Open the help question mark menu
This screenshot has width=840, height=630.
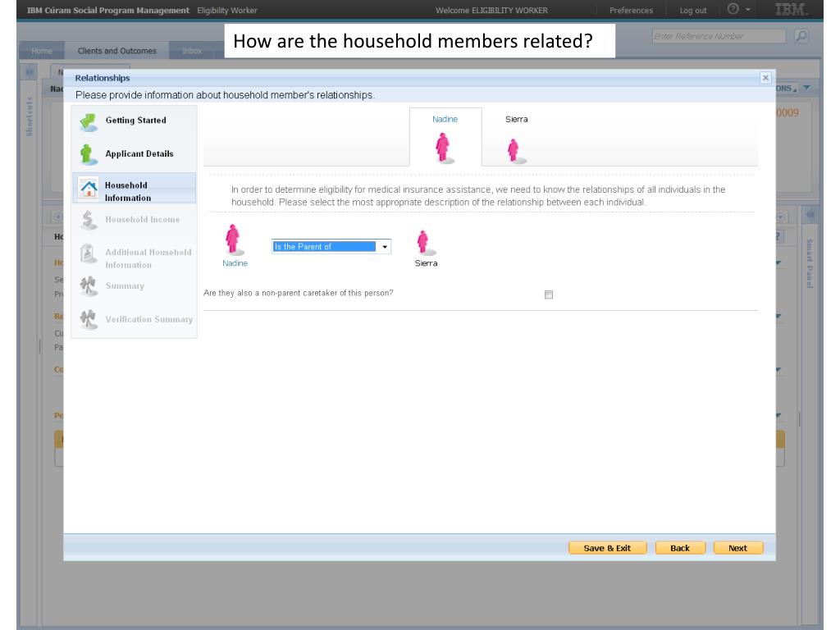pos(738,10)
